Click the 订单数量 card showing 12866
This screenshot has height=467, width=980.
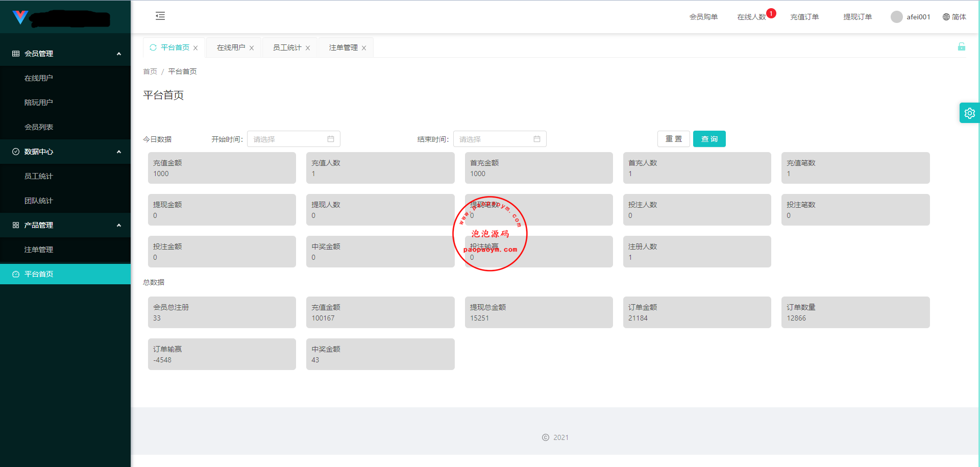pos(855,312)
